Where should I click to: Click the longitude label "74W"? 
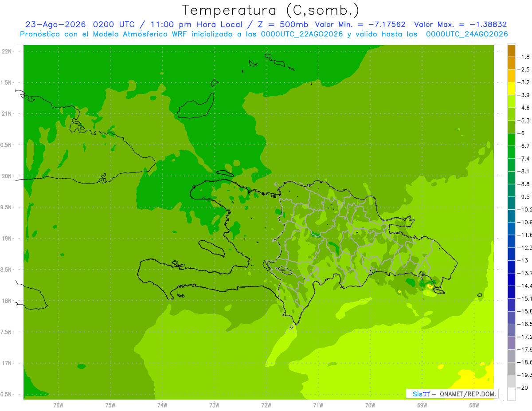tap(162, 405)
